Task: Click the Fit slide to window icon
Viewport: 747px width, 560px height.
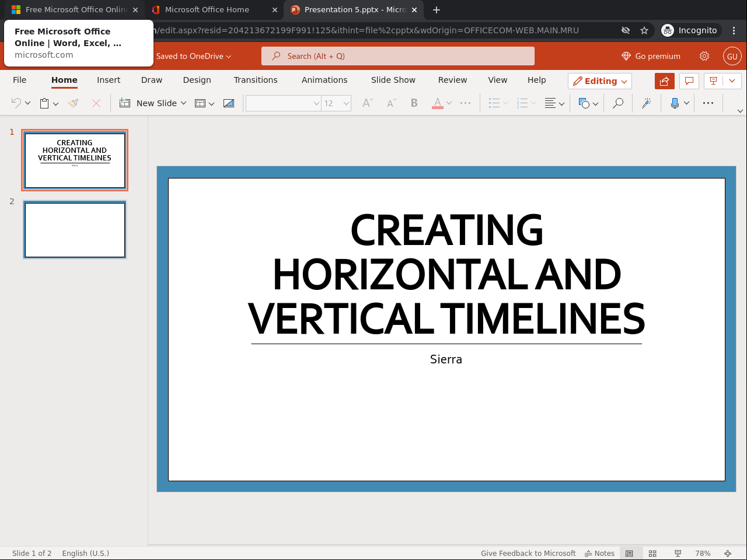Action: 728,553
